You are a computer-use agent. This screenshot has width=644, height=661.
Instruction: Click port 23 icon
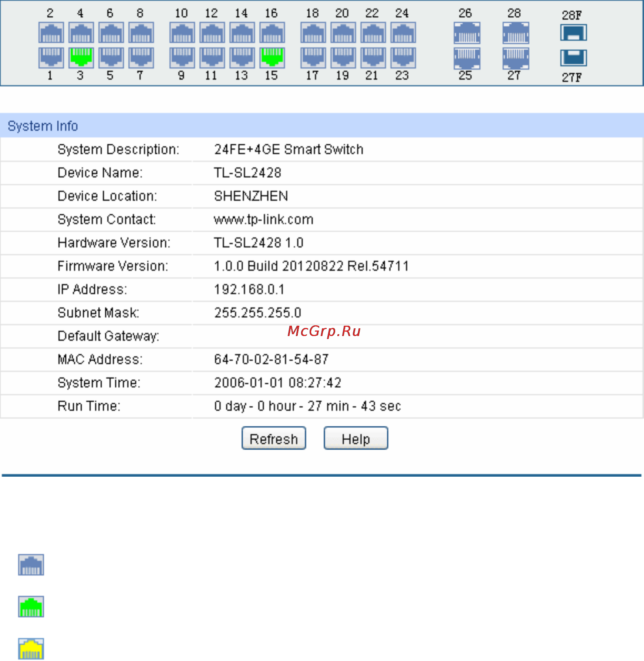[x=403, y=58]
